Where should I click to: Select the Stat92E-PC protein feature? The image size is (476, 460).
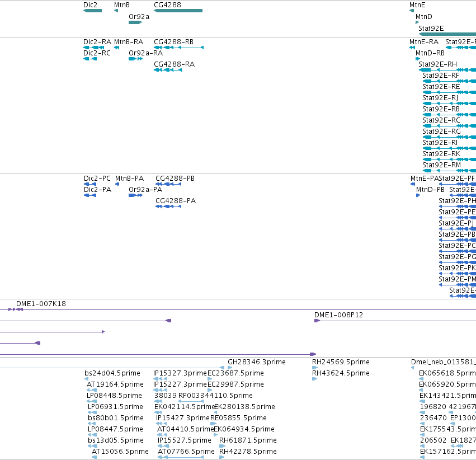[x=458, y=251]
